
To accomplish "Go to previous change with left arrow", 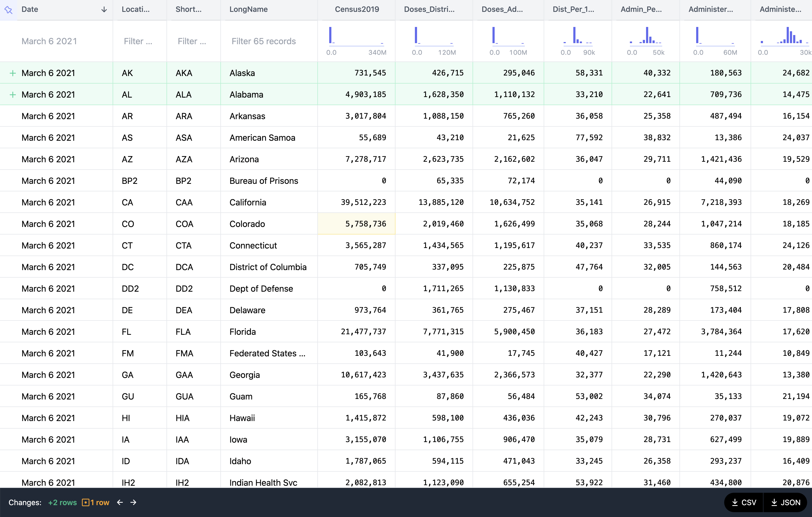I will pos(120,502).
